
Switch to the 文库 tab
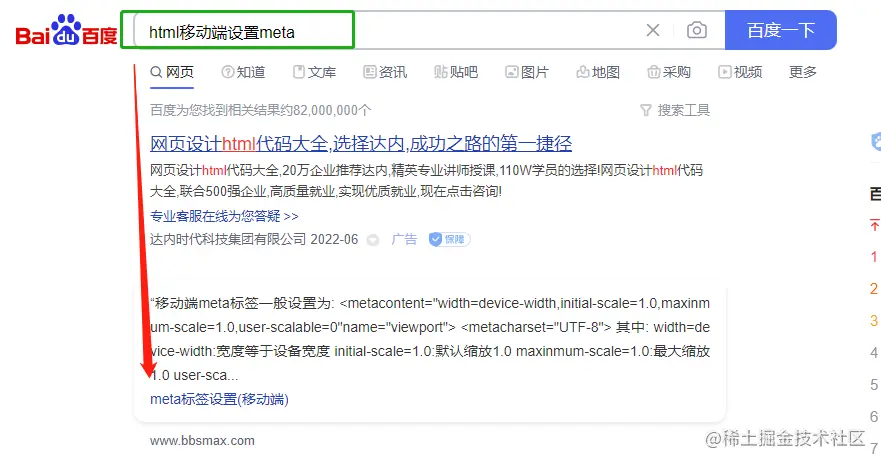click(x=315, y=72)
